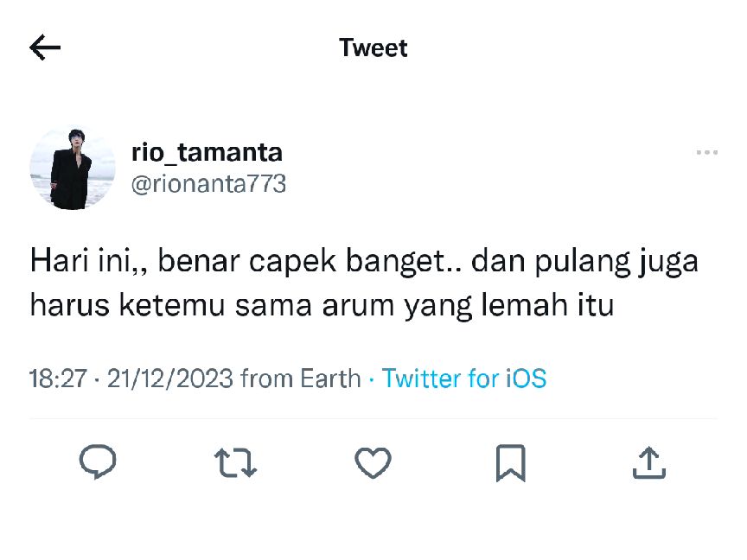747x560 pixels.
Task: Open the share upload icon
Action: (x=648, y=461)
